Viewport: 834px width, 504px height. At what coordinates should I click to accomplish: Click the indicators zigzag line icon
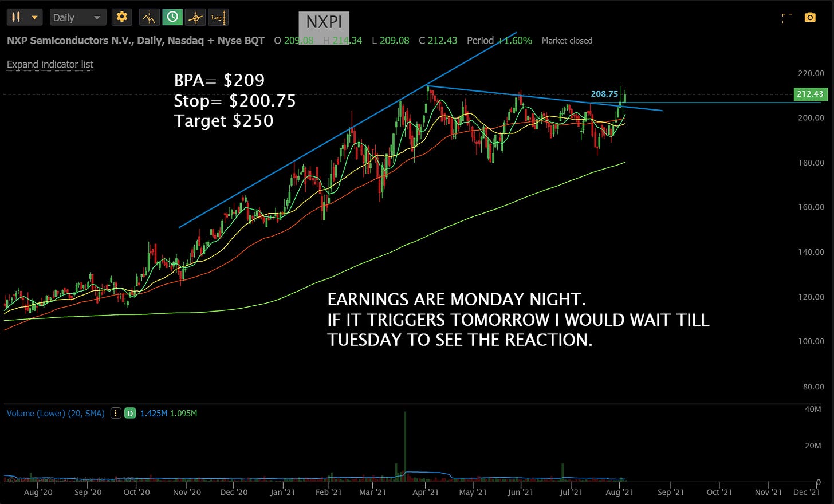(x=149, y=17)
